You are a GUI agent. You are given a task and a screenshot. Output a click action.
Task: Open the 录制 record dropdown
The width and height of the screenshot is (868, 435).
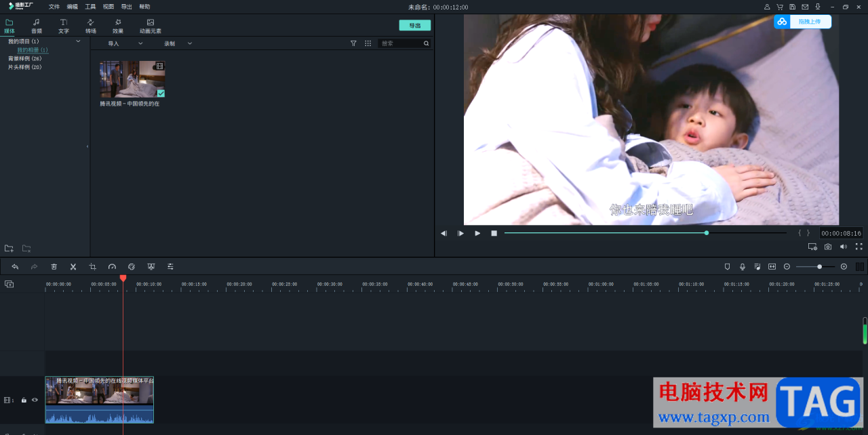click(x=178, y=43)
